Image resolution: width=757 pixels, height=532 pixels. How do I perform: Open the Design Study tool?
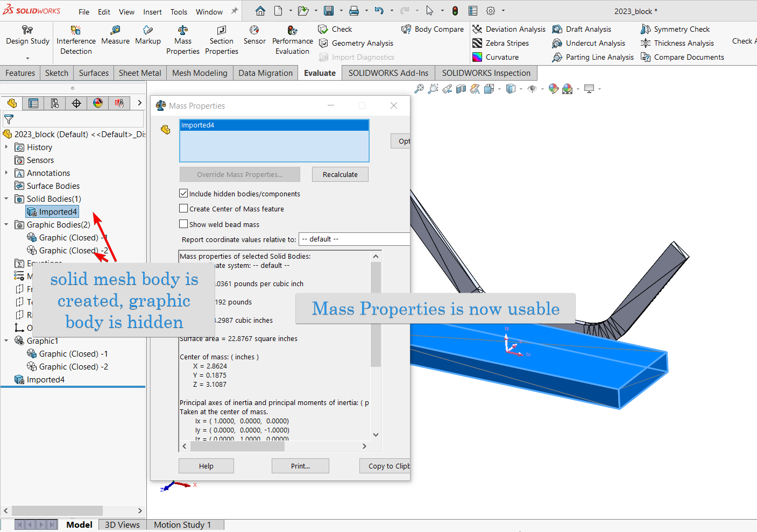pos(27,36)
